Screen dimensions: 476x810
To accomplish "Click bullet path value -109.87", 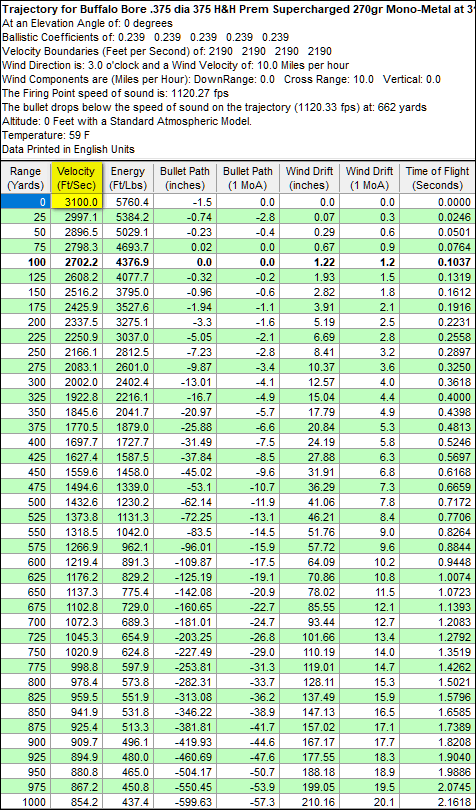I will click(185, 562).
